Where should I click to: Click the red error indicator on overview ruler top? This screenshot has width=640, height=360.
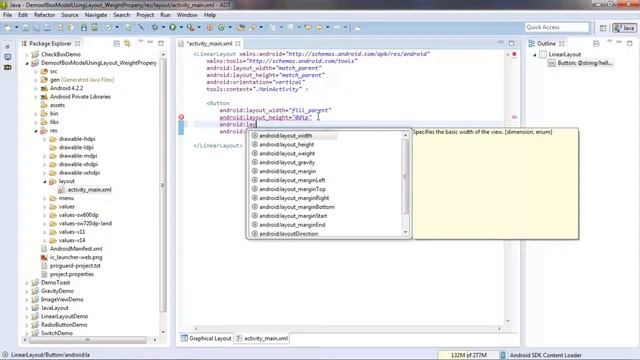[x=514, y=54]
